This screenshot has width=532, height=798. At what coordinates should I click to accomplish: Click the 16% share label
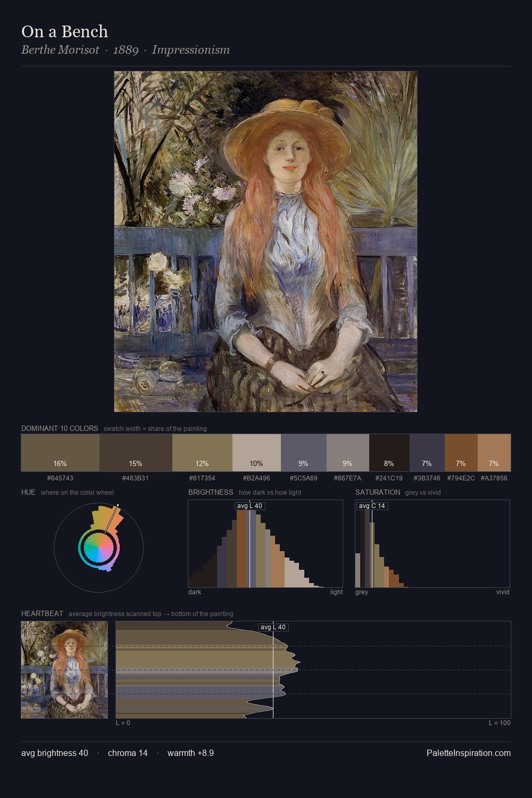pos(60,463)
